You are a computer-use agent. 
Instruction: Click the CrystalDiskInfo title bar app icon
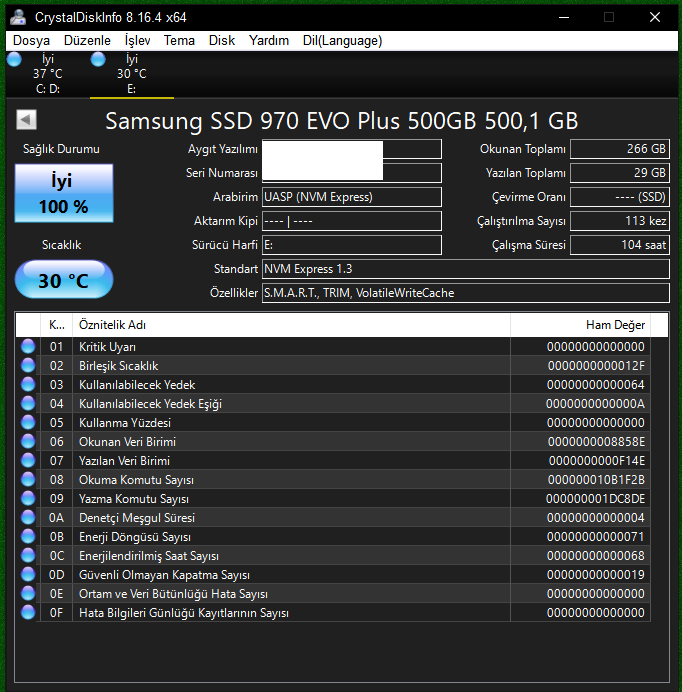19,17
